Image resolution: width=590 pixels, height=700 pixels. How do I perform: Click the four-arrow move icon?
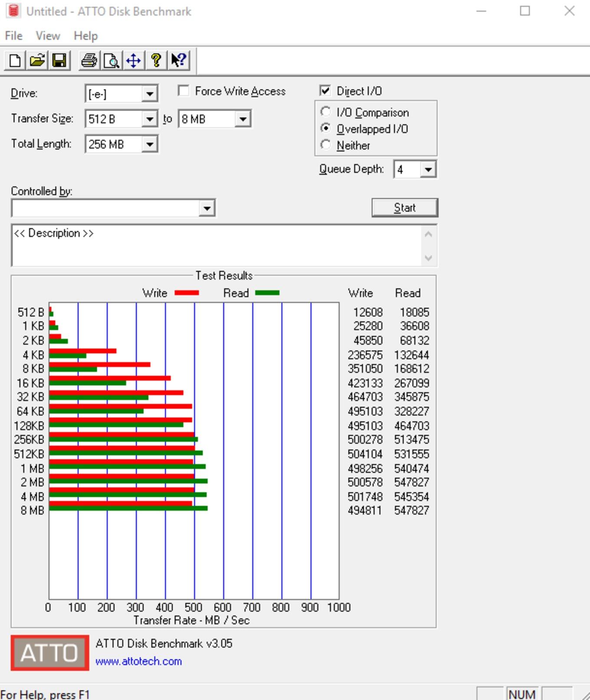point(134,60)
